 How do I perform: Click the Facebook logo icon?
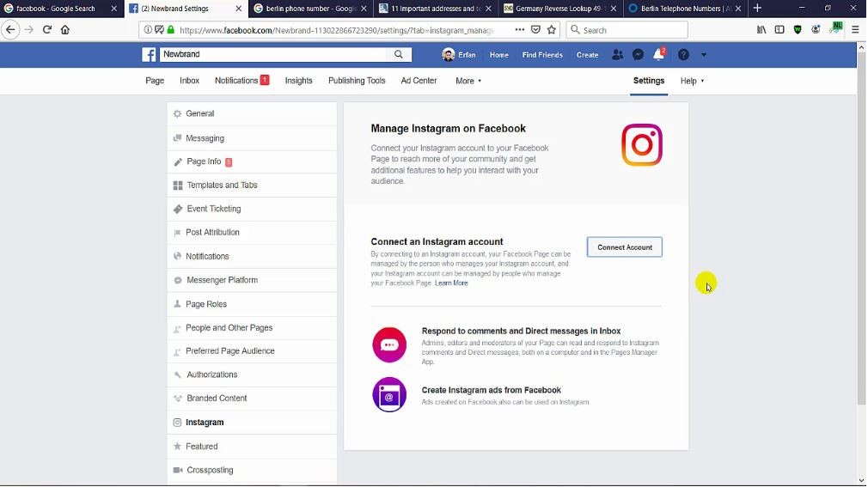[x=149, y=55]
